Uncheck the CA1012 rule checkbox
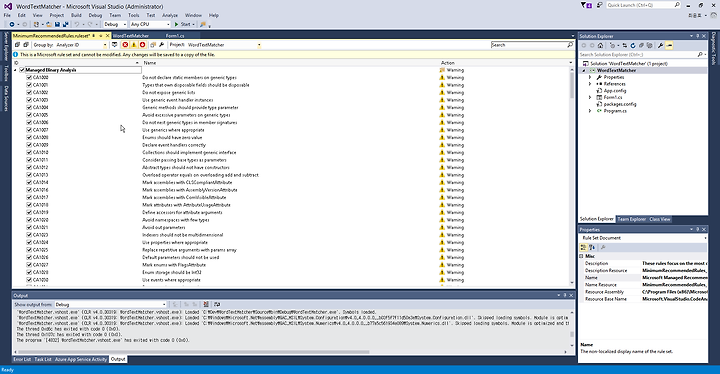Image resolution: width=720 pixels, height=374 pixels. (29, 167)
